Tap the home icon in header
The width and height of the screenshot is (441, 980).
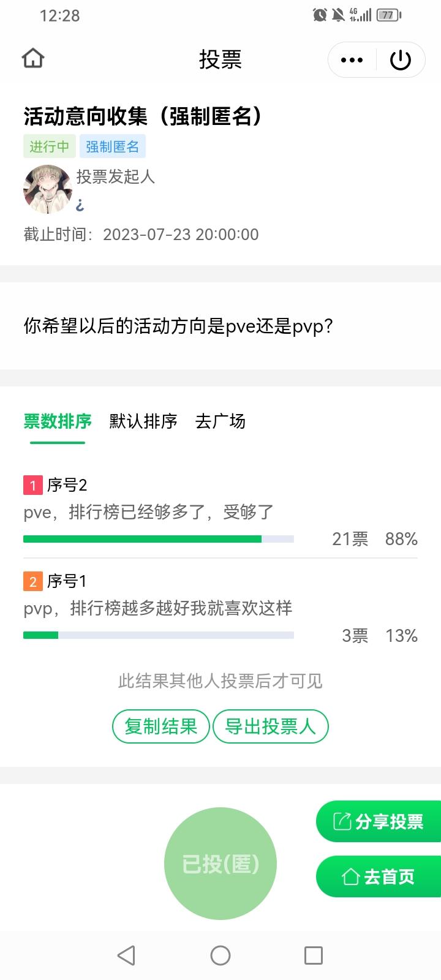click(33, 59)
